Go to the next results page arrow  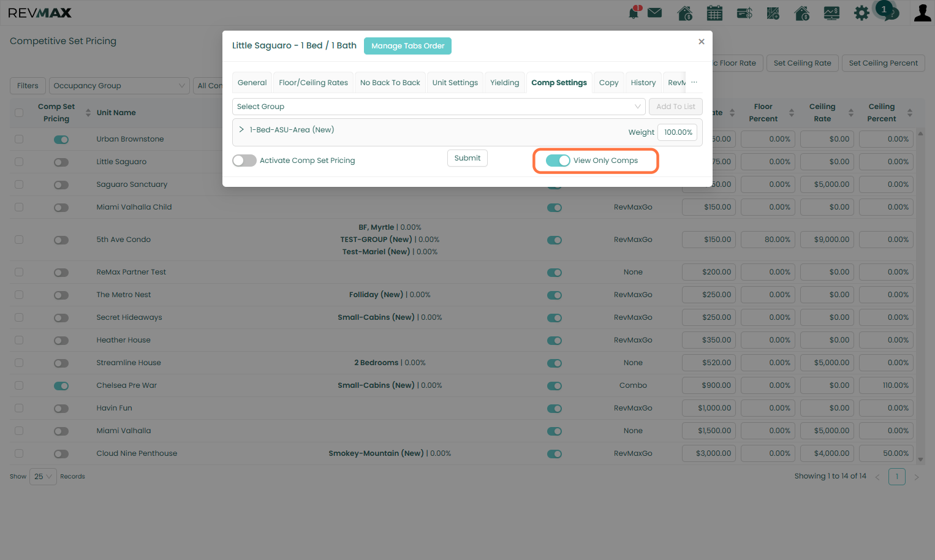coord(917,477)
